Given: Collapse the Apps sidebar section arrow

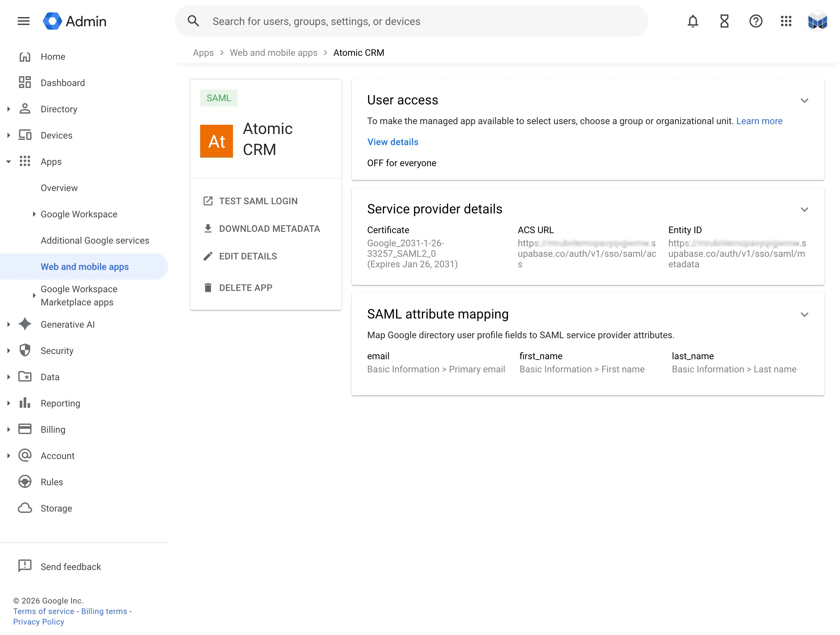Looking at the screenshot, I should point(8,162).
